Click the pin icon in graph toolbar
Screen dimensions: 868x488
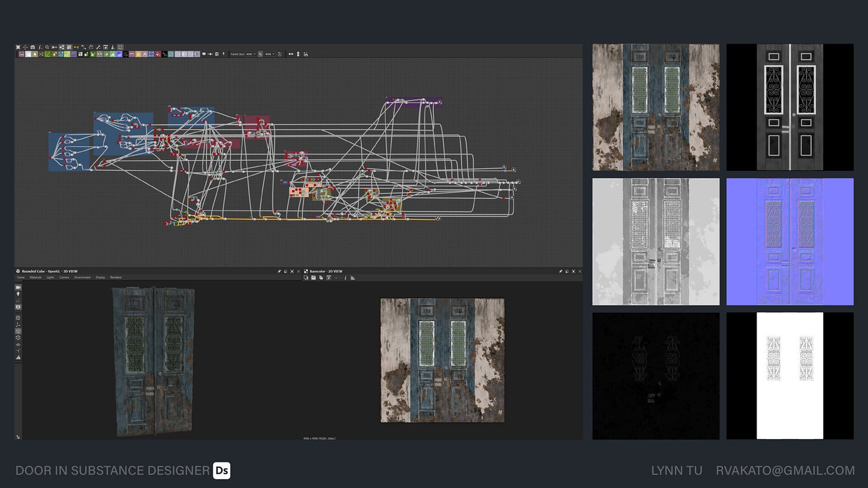[x=223, y=54]
